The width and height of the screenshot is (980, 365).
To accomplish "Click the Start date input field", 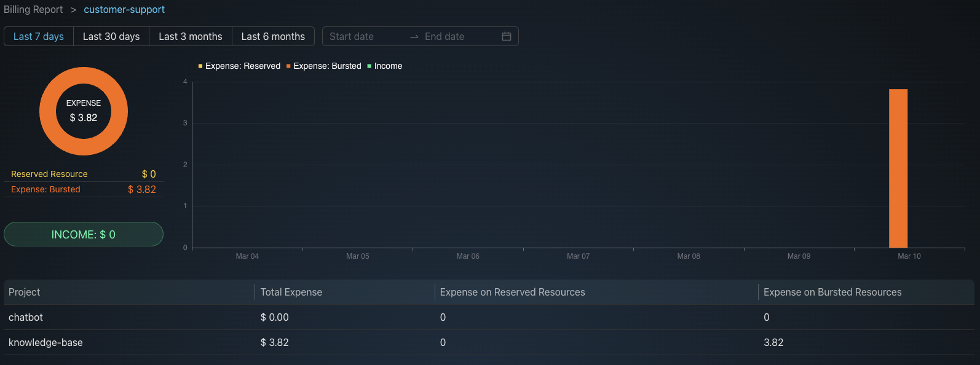I will tap(365, 36).
